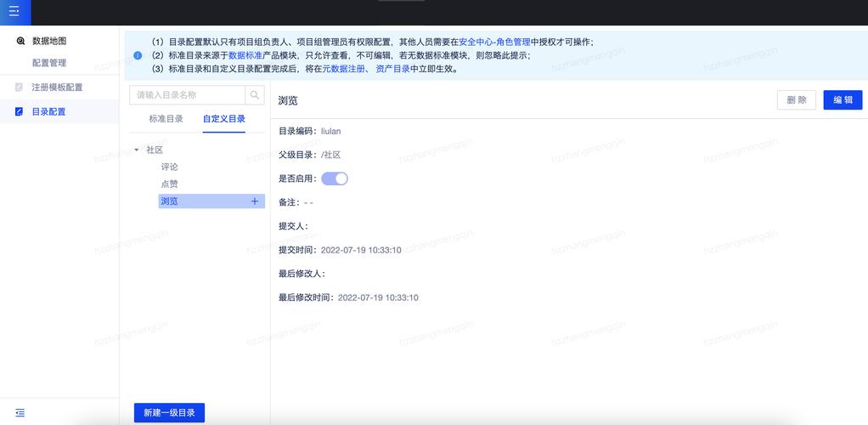This screenshot has height=425, width=868.
Task: Click the search magnifier button
Action: pyautogui.click(x=255, y=94)
